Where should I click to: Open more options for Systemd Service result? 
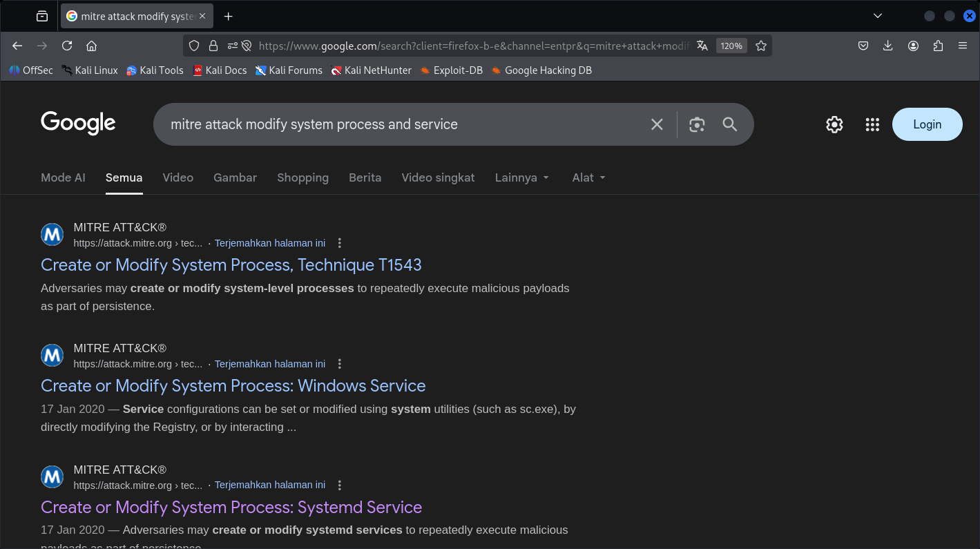point(339,485)
